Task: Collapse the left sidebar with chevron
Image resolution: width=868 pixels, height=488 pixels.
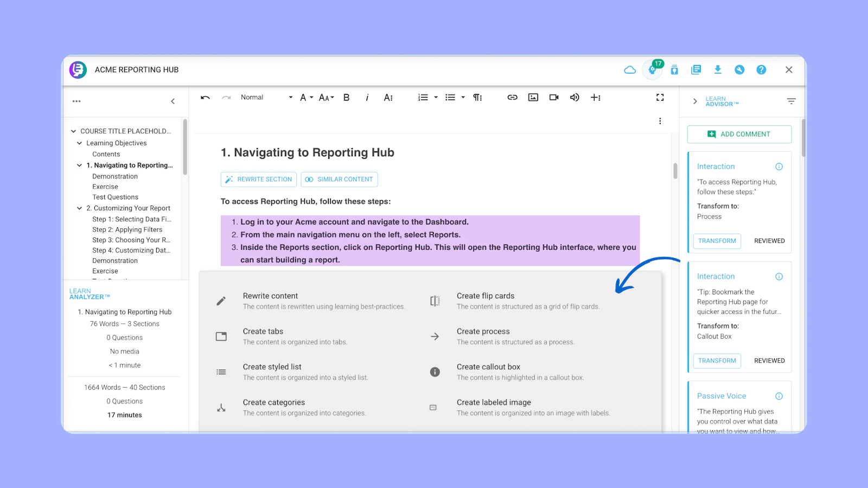Action: click(x=173, y=101)
